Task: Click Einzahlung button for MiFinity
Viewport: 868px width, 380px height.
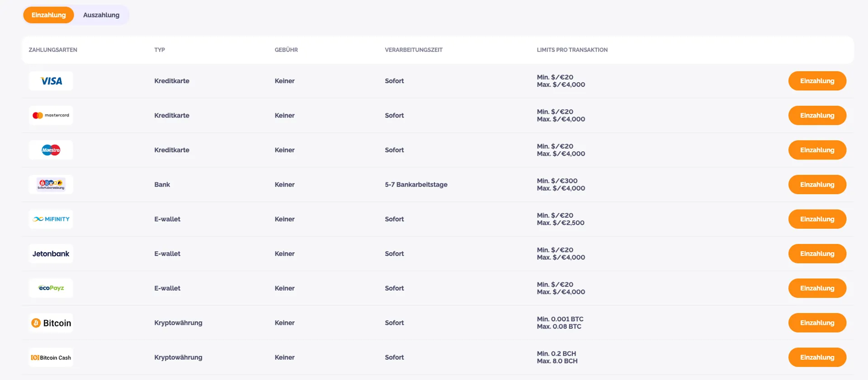Action: point(817,219)
